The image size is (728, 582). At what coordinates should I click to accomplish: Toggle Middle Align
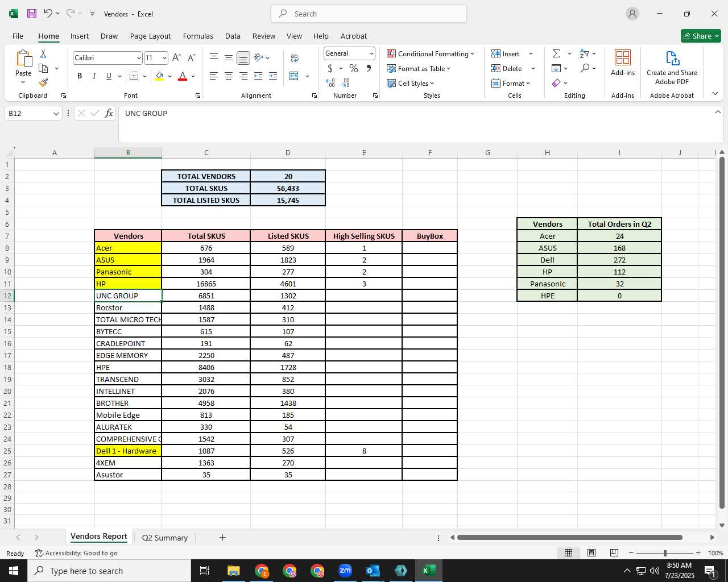pyautogui.click(x=229, y=57)
